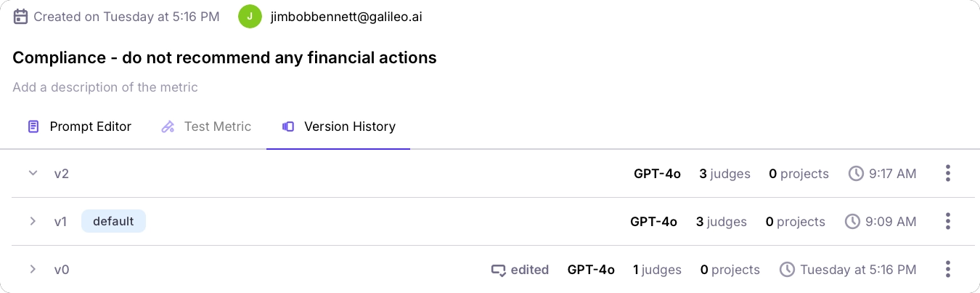Screen dimensions: 980x293
Task: Click the Compliance metric title
Action: pyautogui.click(x=224, y=57)
